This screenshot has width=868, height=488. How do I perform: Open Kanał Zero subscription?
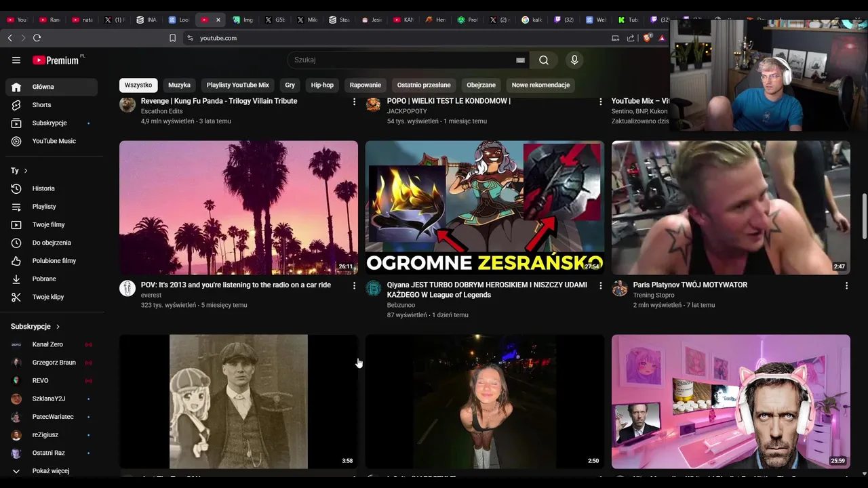tap(52, 344)
